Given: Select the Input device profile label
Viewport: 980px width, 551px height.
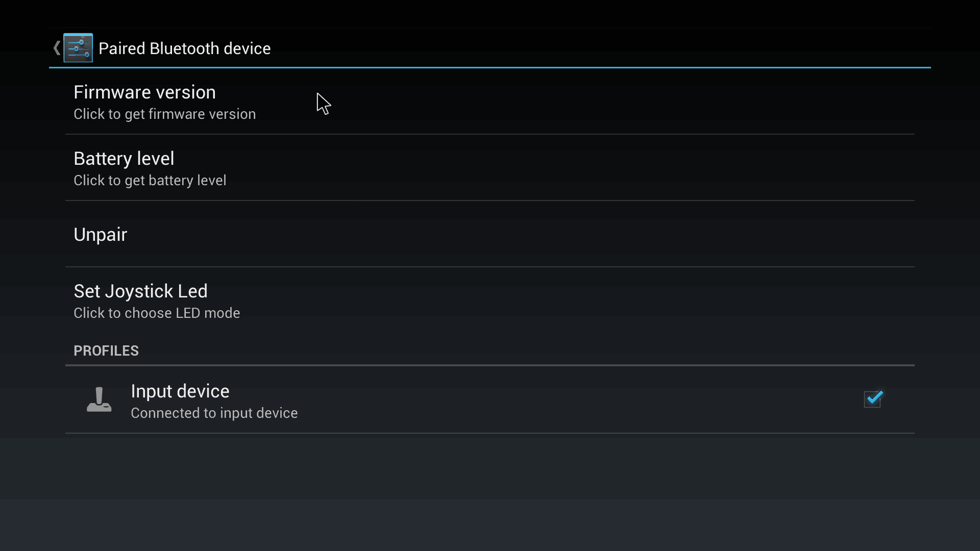Looking at the screenshot, I should click(x=180, y=391).
